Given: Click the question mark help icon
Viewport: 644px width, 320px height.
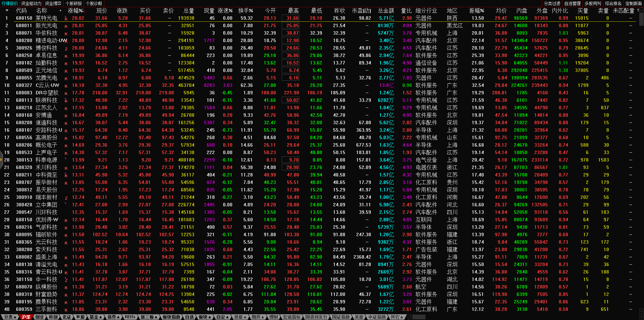Looking at the screenshot, I should point(638,11).
